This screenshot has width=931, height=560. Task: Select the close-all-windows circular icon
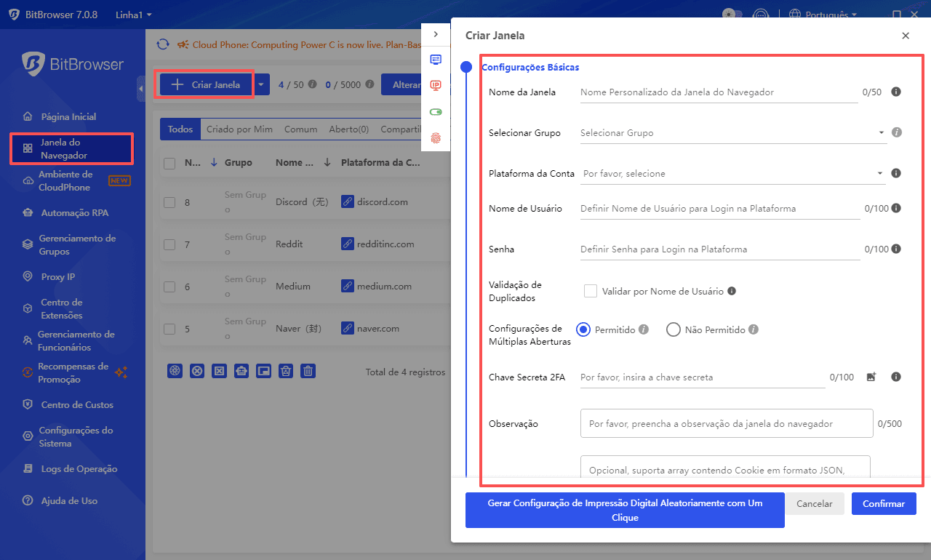tap(197, 371)
